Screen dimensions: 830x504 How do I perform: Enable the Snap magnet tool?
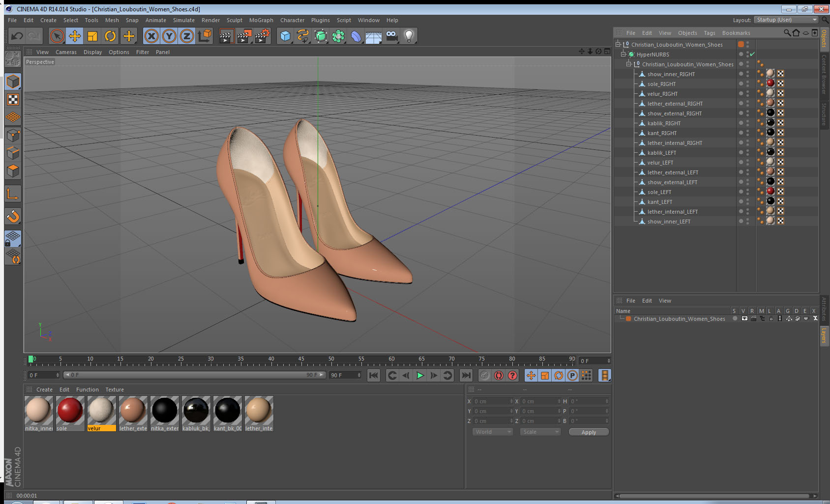coord(13,216)
